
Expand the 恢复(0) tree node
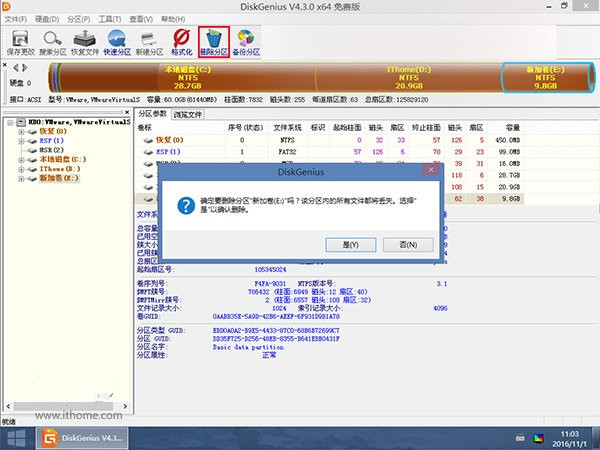(19, 131)
